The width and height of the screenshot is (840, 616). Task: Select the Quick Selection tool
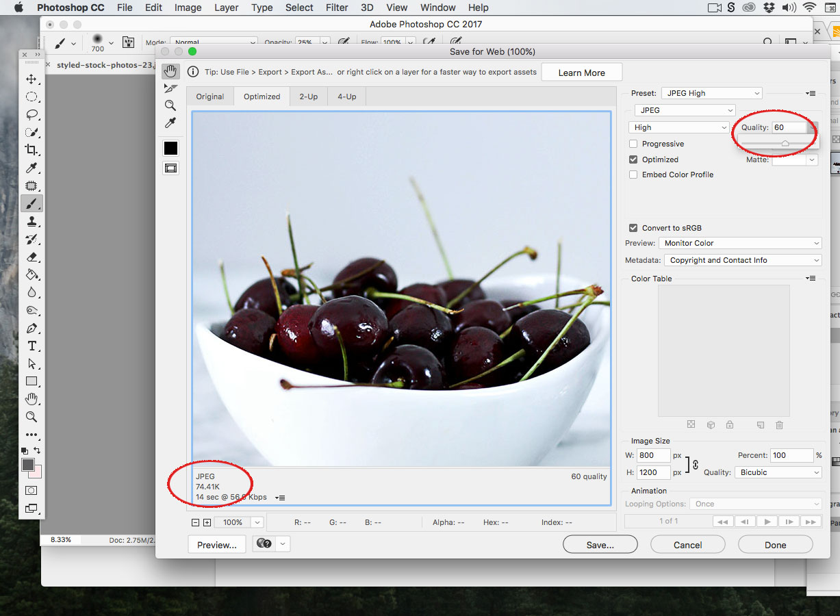coord(31,133)
